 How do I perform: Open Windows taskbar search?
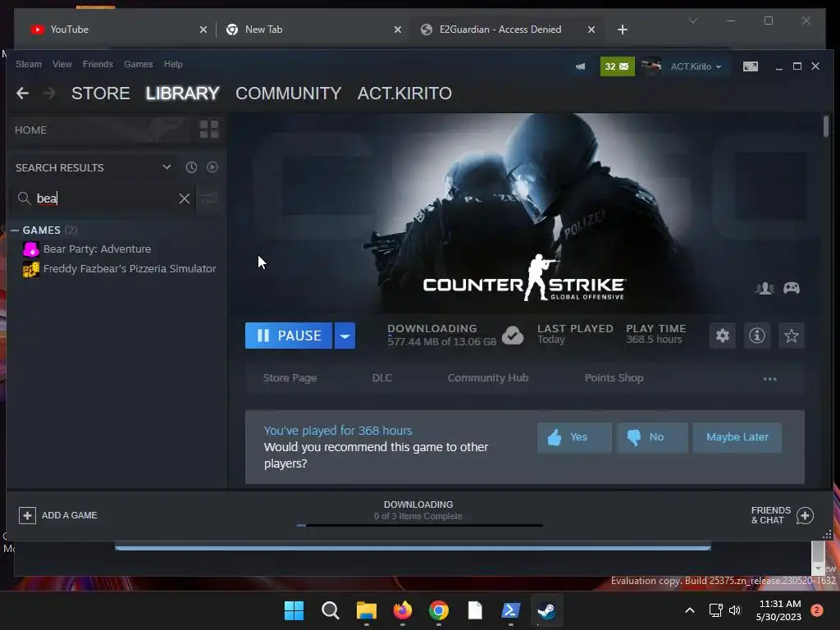(x=330, y=610)
